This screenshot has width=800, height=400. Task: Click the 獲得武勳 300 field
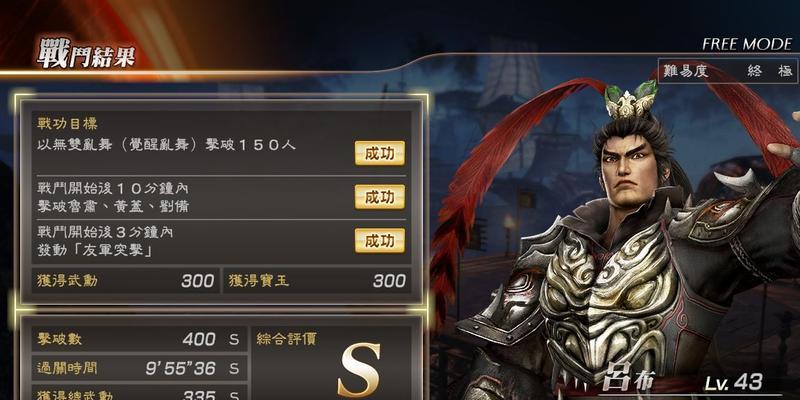[x=126, y=281]
